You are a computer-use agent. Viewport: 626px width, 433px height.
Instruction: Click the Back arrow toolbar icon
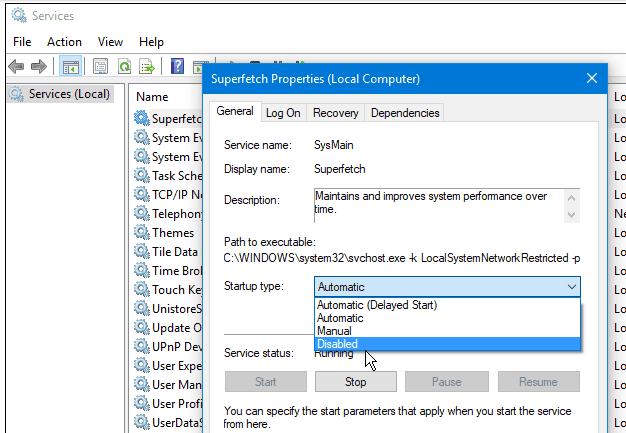(x=16, y=66)
